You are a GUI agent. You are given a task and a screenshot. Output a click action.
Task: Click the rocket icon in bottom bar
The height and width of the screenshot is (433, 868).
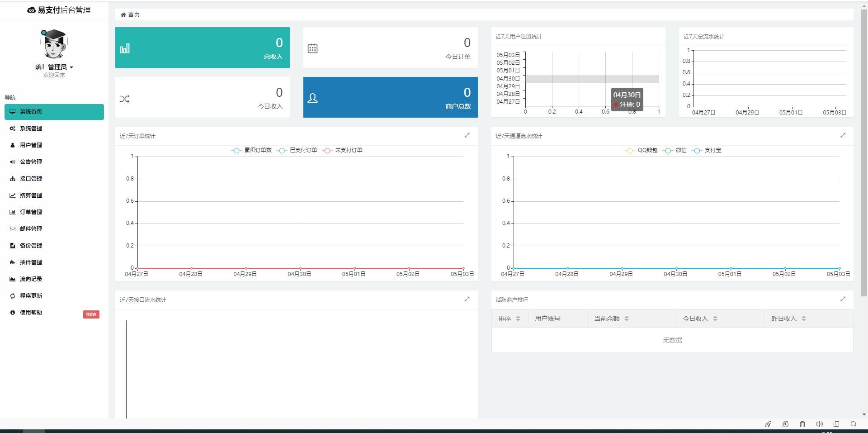[768, 424]
